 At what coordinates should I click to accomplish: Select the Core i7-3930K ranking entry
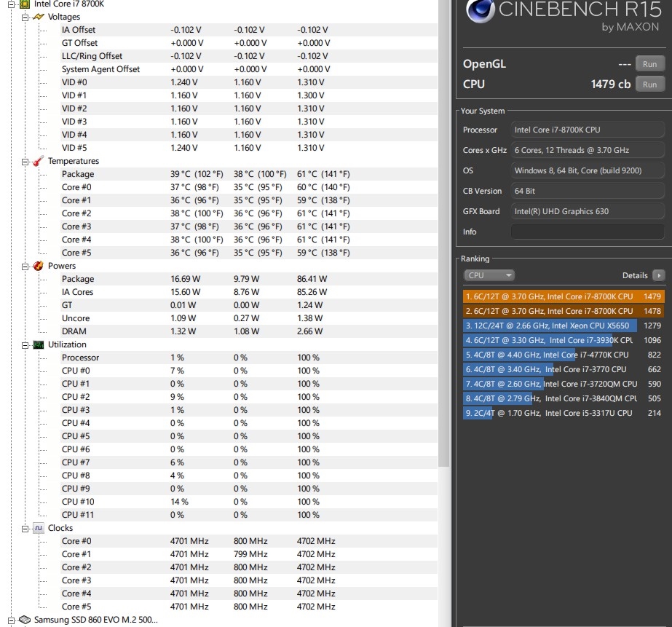click(x=563, y=340)
